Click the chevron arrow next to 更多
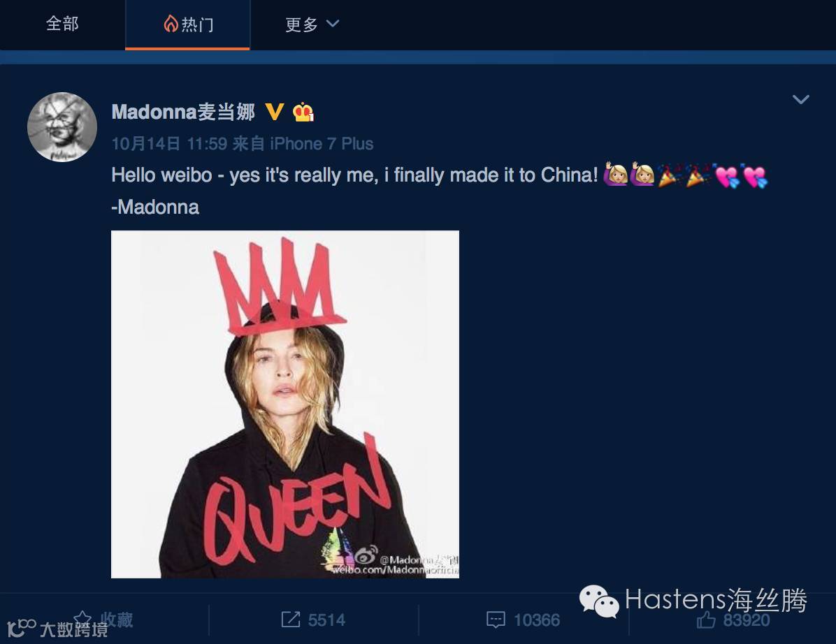 point(333,24)
